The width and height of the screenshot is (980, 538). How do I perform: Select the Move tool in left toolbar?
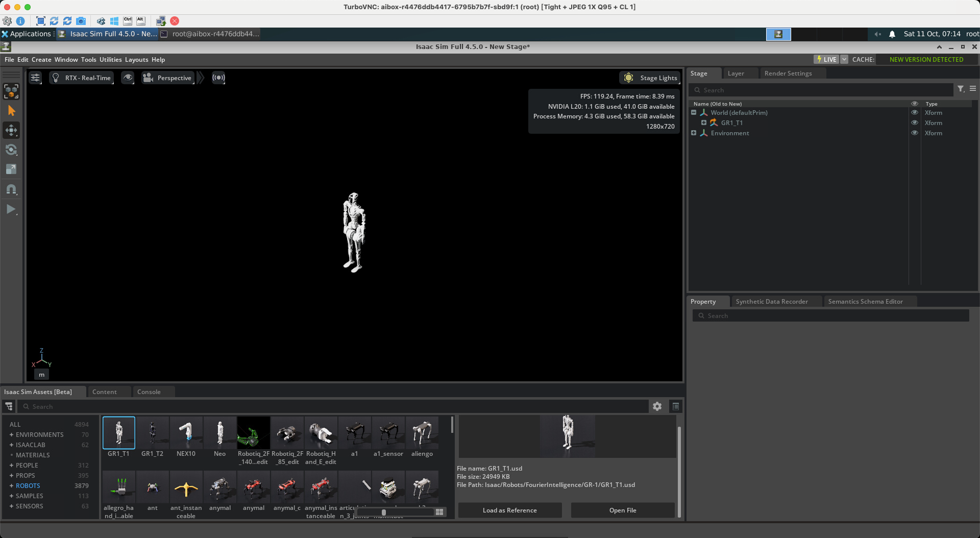pyautogui.click(x=11, y=131)
